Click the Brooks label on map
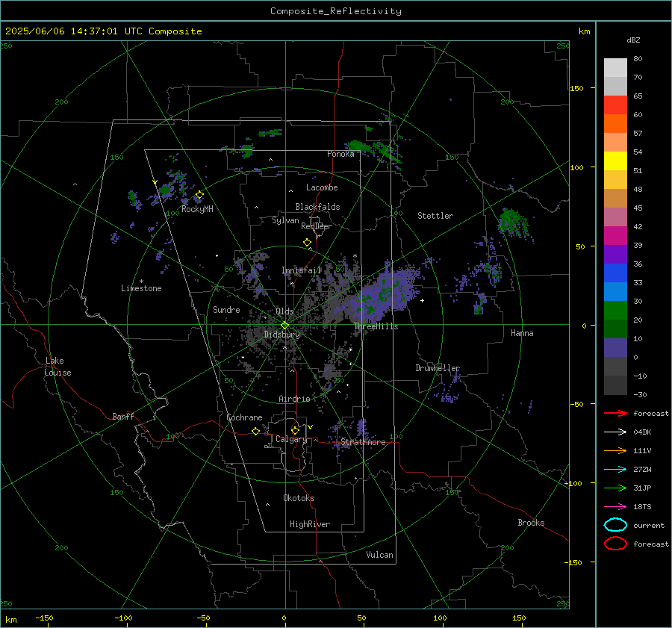The image size is (672, 628). pyautogui.click(x=531, y=523)
